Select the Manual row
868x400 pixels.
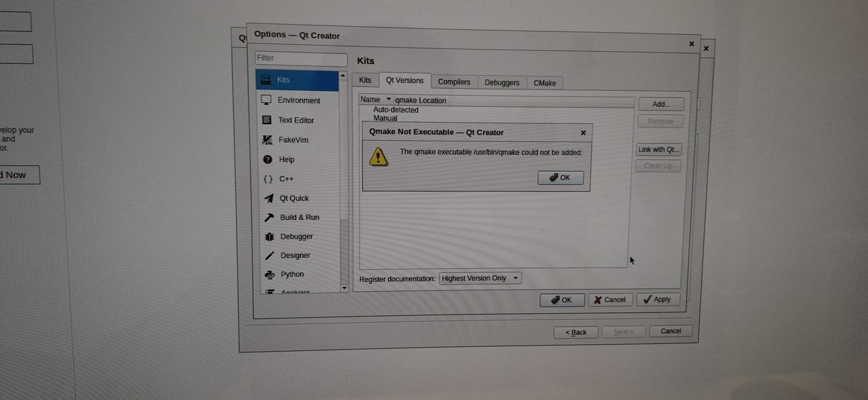coord(385,119)
